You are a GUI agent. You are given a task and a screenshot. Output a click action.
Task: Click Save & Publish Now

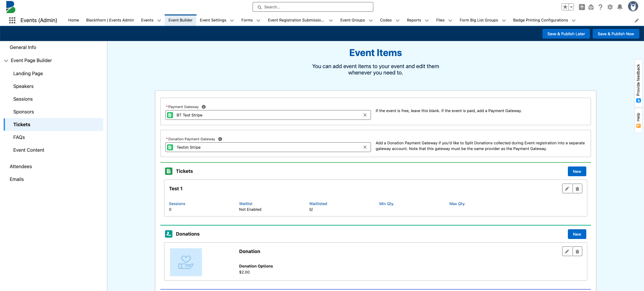coord(615,34)
